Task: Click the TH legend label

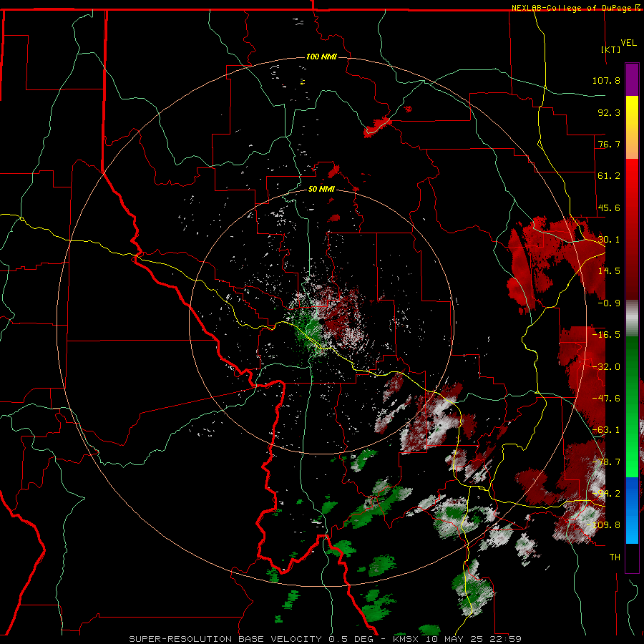Action: click(x=615, y=557)
